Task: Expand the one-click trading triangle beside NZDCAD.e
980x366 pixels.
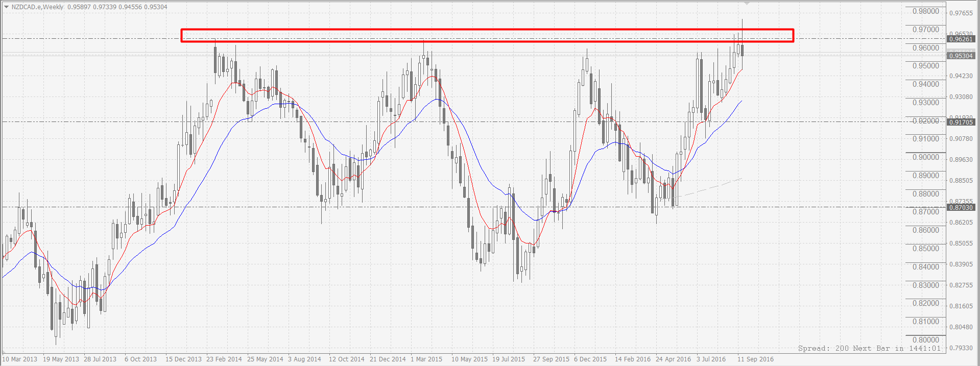Action: (x=7, y=7)
